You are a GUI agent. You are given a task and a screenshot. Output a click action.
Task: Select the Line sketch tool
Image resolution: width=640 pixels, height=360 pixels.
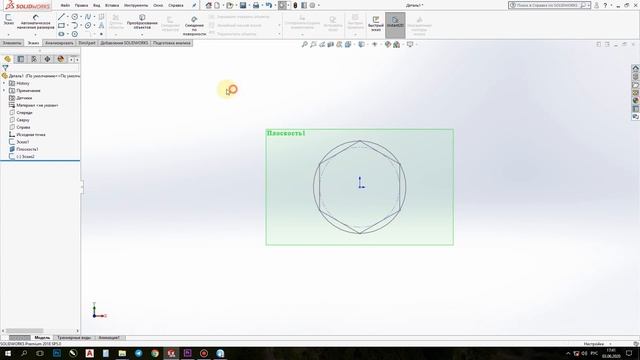click(x=61, y=17)
